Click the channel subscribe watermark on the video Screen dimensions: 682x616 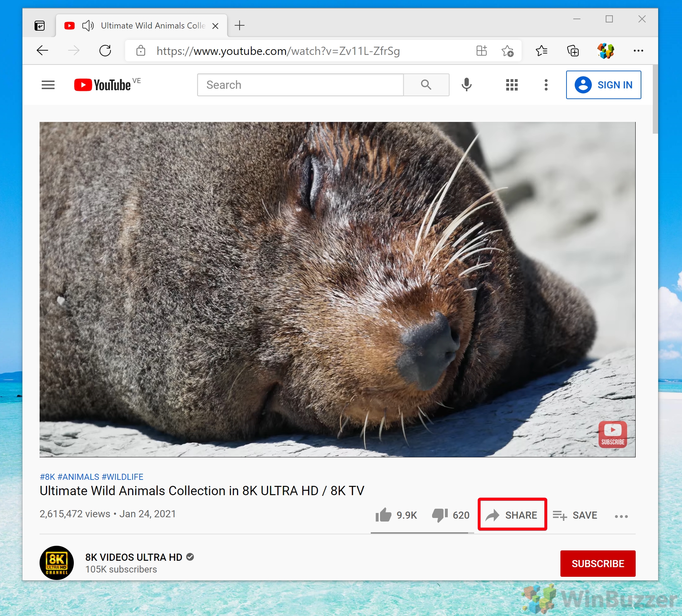(x=612, y=434)
